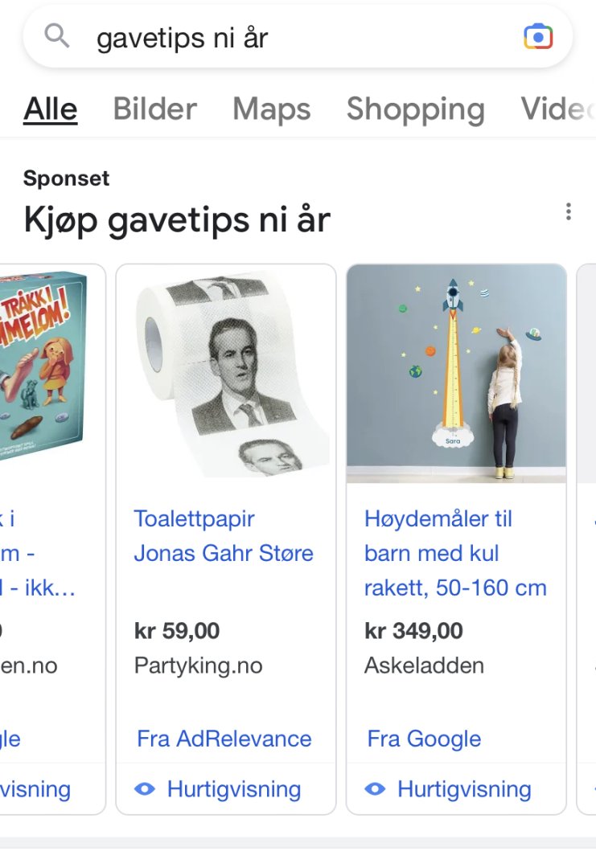Open the 'Høydemåler til barn' product link

point(455,553)
